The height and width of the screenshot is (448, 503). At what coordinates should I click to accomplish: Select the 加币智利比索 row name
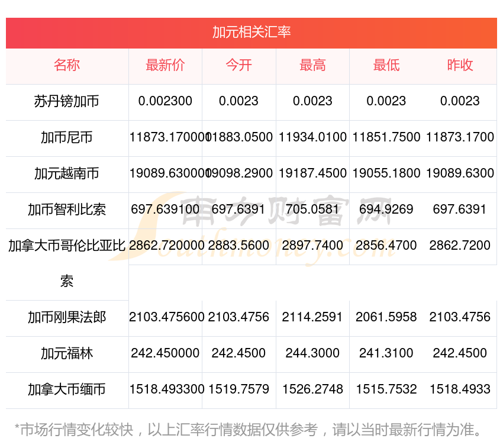[67, 210]
